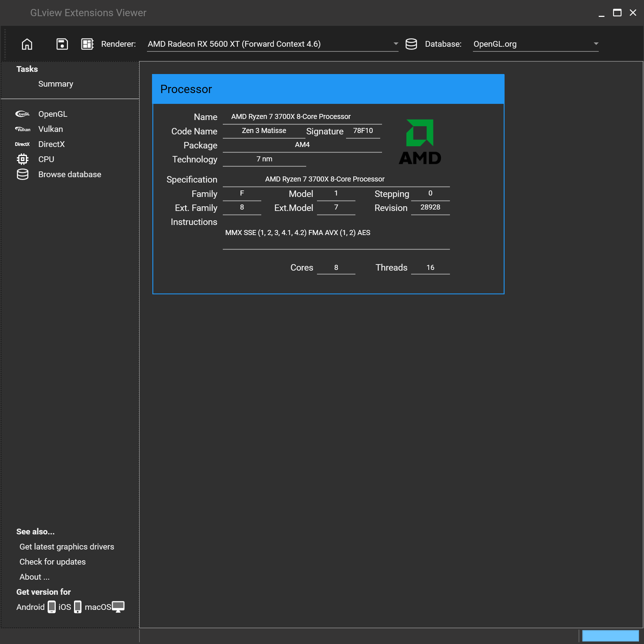Viewport: 644px width, 644px height.
Task: Click the See also... heading
Action: point(36,532)
